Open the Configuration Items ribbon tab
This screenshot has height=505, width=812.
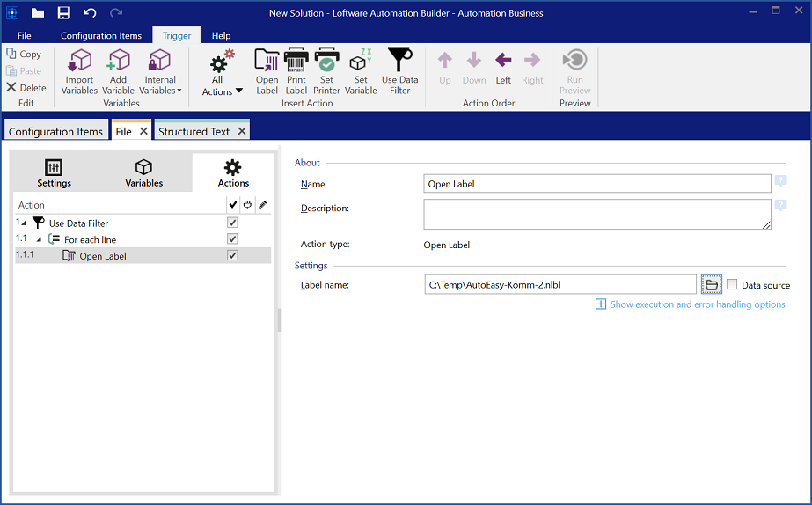click(x=101, y=36)
